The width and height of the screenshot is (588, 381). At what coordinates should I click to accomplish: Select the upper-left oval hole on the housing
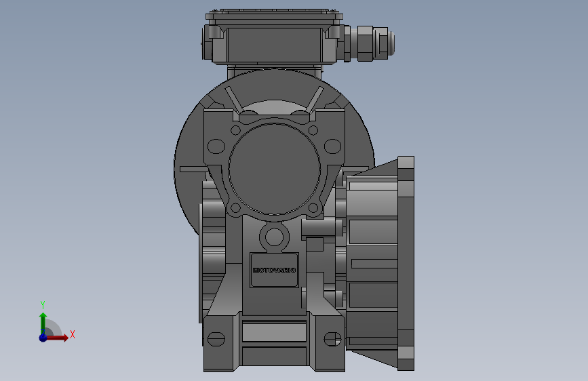(216, 146)
